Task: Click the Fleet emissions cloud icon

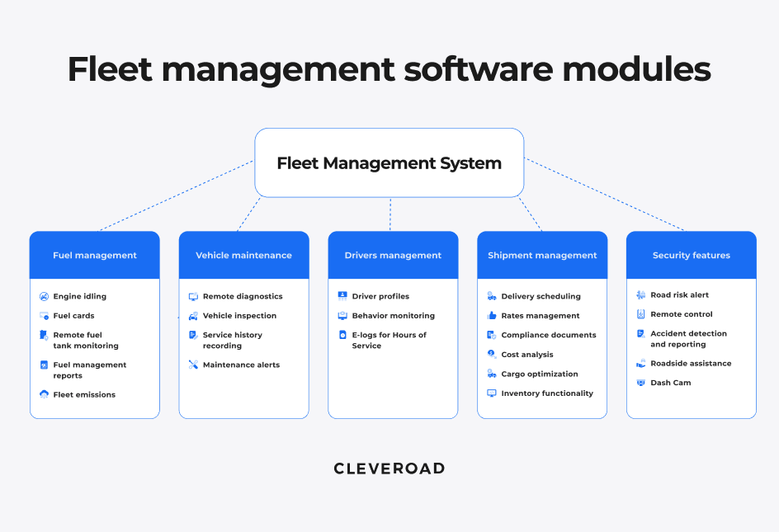Action: (44, 394)
